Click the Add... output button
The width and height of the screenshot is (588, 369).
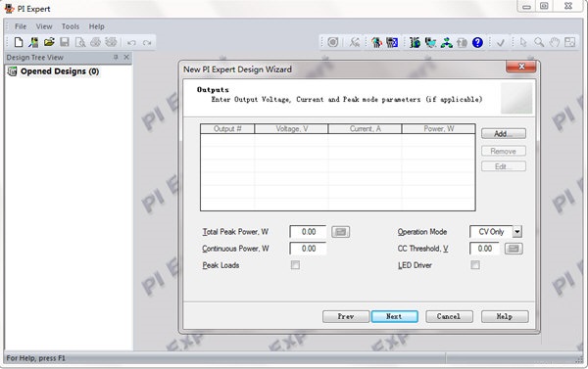click(x=504, y=134)
